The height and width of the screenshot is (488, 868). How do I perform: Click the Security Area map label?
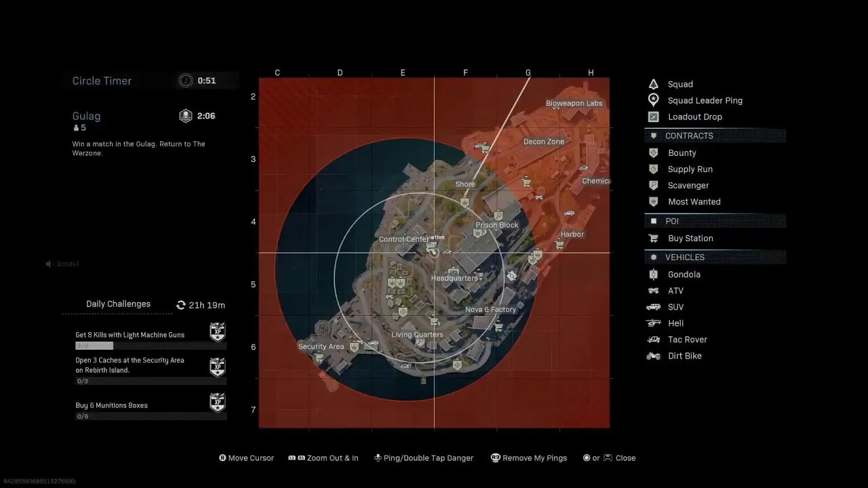tap(321, 346)
